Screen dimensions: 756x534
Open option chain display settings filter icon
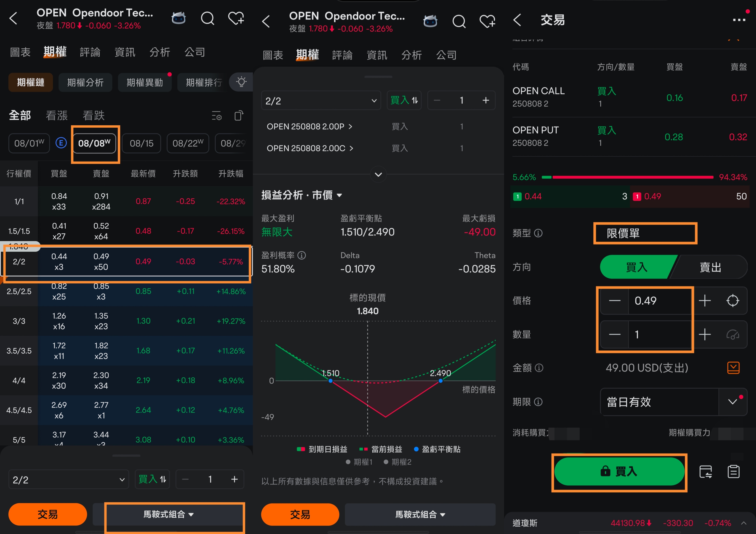pos(216,116)
